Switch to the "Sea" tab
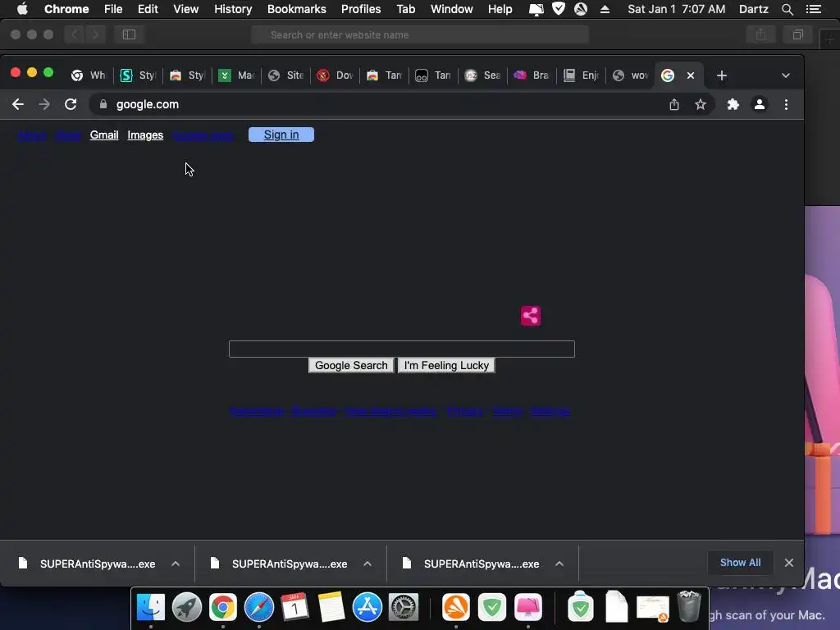This screenshot has height=630, width=840. (x=483, y=75)
